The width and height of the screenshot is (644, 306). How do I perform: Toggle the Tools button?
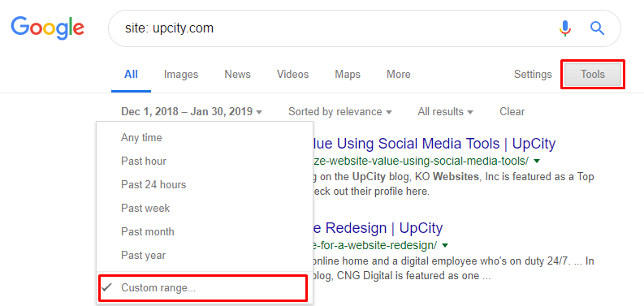593,75
